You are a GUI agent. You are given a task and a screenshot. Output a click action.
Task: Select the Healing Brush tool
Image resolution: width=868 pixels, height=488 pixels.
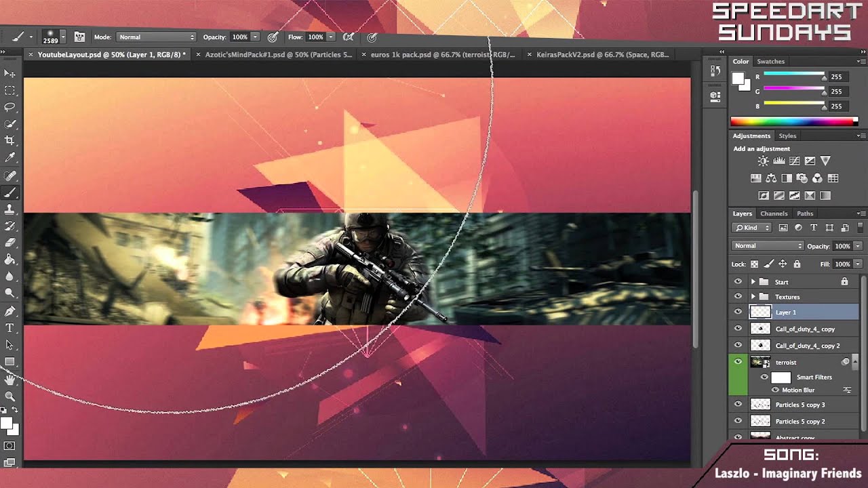(9, 176)
